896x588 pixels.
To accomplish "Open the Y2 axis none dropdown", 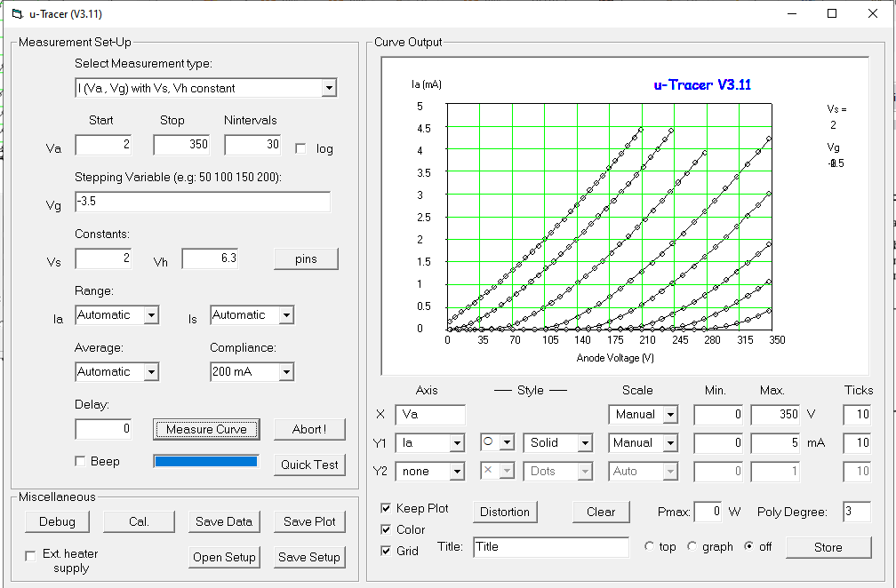I will [457, 472].
